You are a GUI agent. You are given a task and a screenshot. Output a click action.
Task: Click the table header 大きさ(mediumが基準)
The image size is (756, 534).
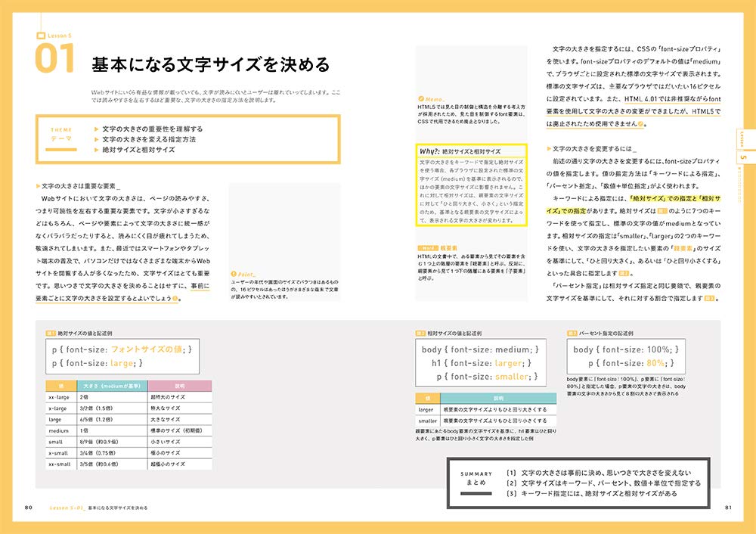[112, 386]
